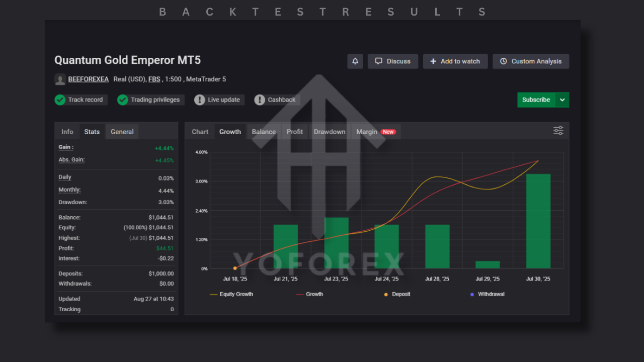The height and width of the screenshot is (362, 644).
Task: Click the Track record green checkmark icon
Action: (60, 100)
